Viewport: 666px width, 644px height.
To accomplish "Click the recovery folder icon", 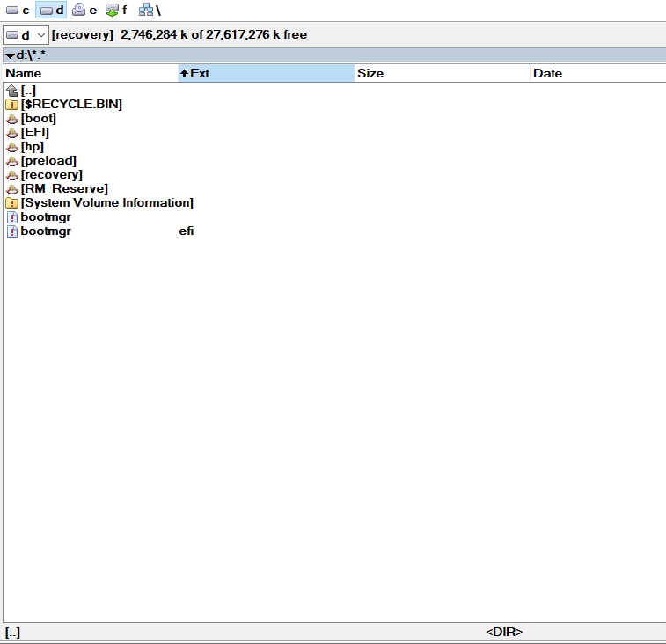I will pyautogui.click(x=12, y=174).
